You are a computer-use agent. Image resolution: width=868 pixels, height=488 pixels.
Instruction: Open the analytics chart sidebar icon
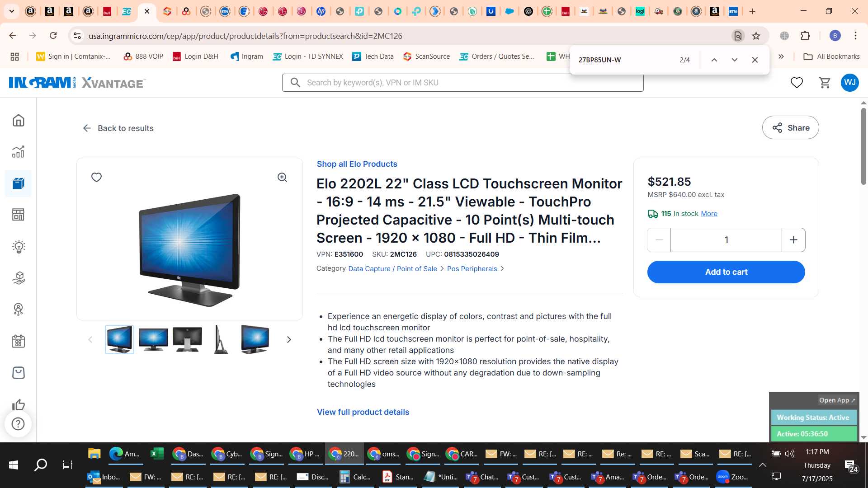[x=19, y=152]
